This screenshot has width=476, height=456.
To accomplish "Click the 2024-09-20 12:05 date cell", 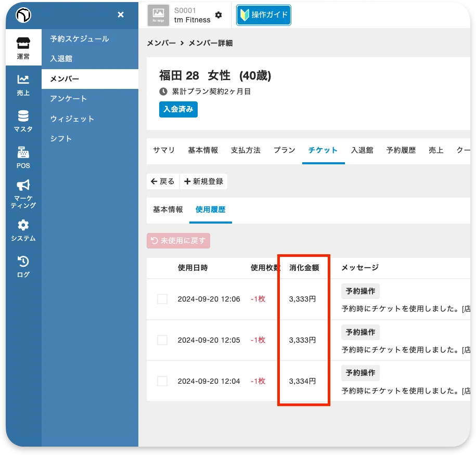I will [x=209, y=340].
